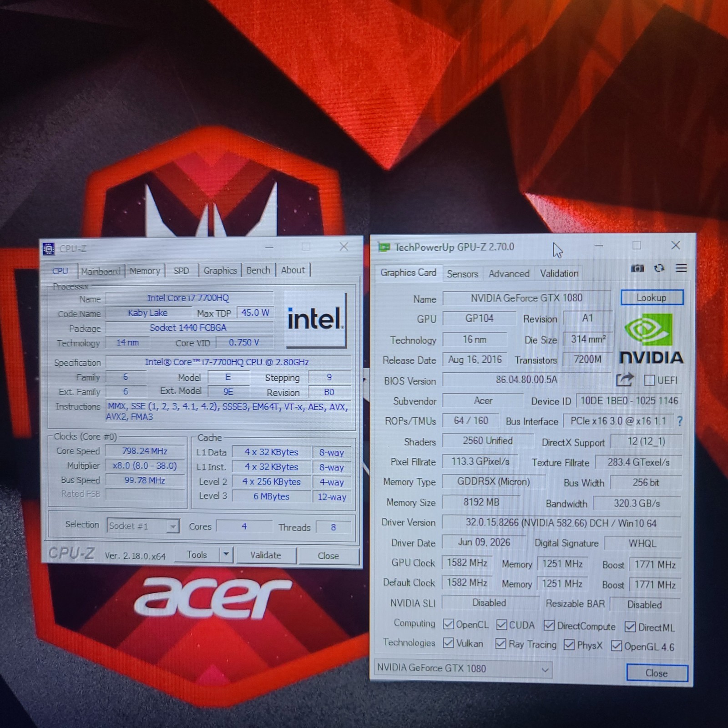Image resolution: width=728 pixels, height=728 pixels.
Task: Click the Validate button in CPU-Z
Action: pos(266,555)
